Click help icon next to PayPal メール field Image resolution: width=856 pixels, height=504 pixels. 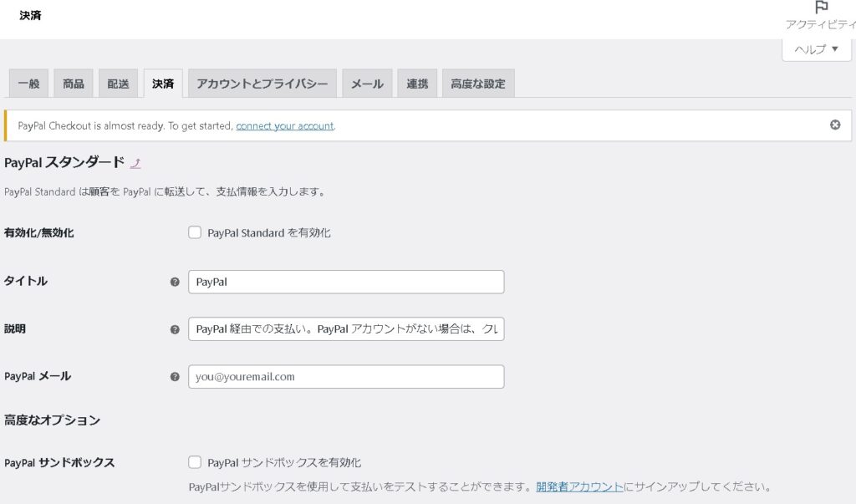pyautogui.click(x=175, y=377)
